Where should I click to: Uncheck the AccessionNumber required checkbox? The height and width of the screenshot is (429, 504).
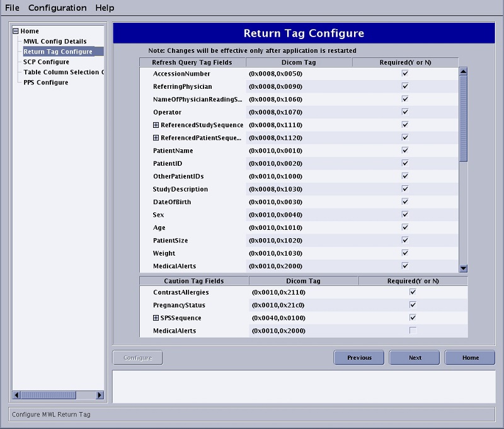[x=405, y=74]
